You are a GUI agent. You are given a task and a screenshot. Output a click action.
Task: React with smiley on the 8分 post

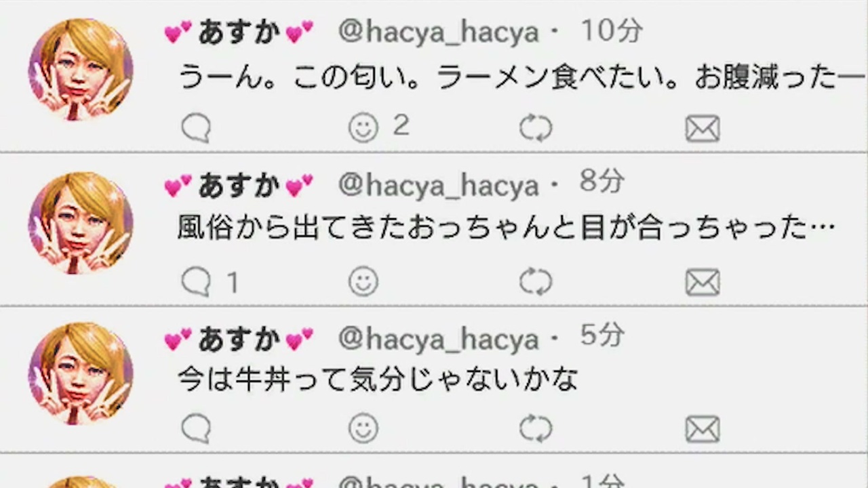pos(363,281)
